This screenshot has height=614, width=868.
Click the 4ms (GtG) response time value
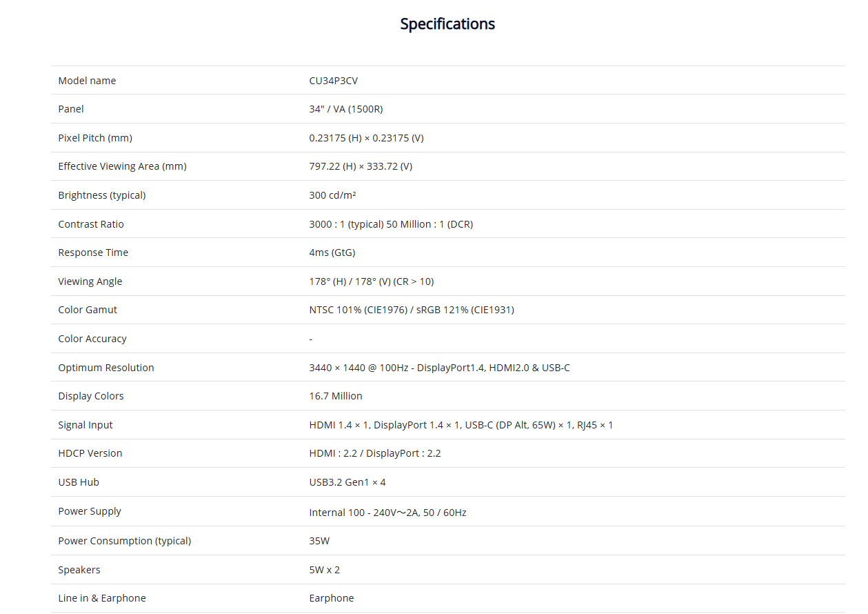(x=332, y=252)
